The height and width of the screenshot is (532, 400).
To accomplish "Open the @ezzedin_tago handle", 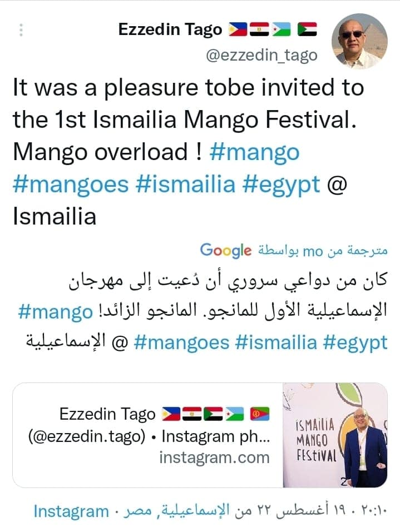I will [261, 56].
